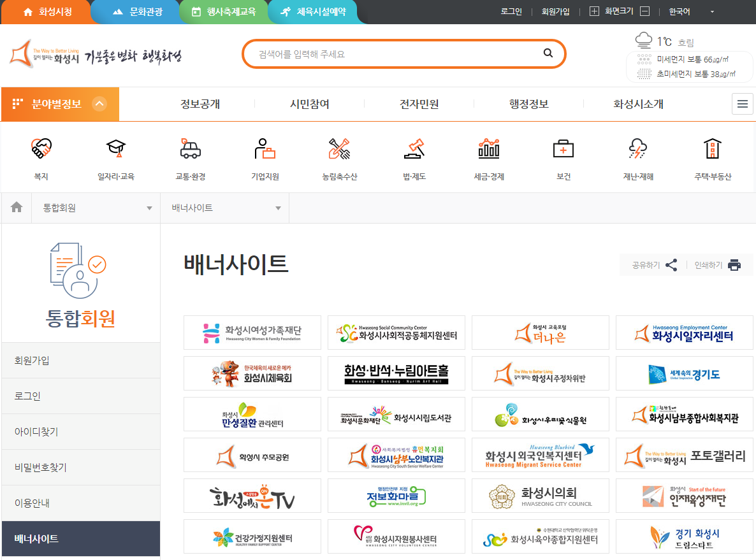
Task: Open the 화성시시립도서관 banner
Action: (x=396, y=414)
